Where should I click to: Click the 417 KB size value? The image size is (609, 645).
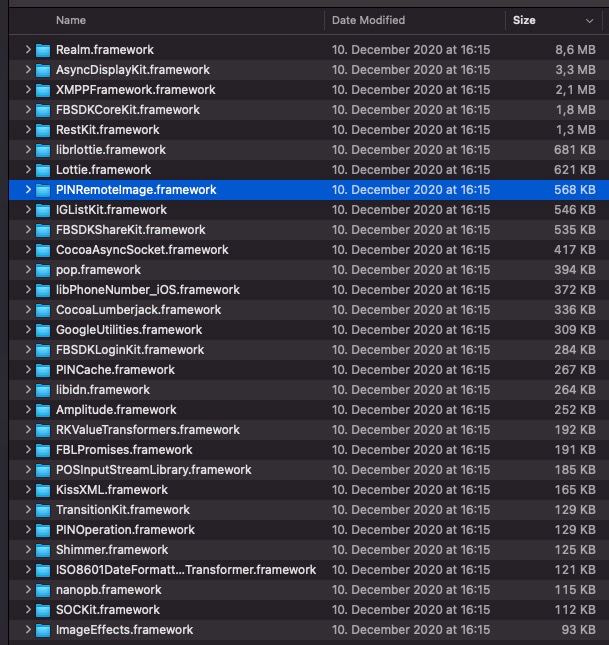(575, 250)
